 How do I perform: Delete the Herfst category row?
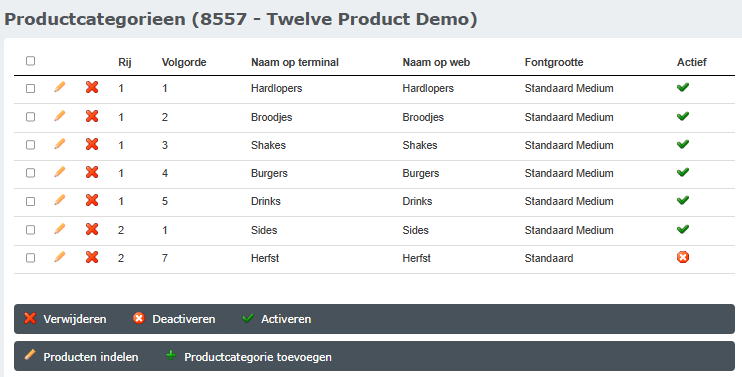point(92,257)
